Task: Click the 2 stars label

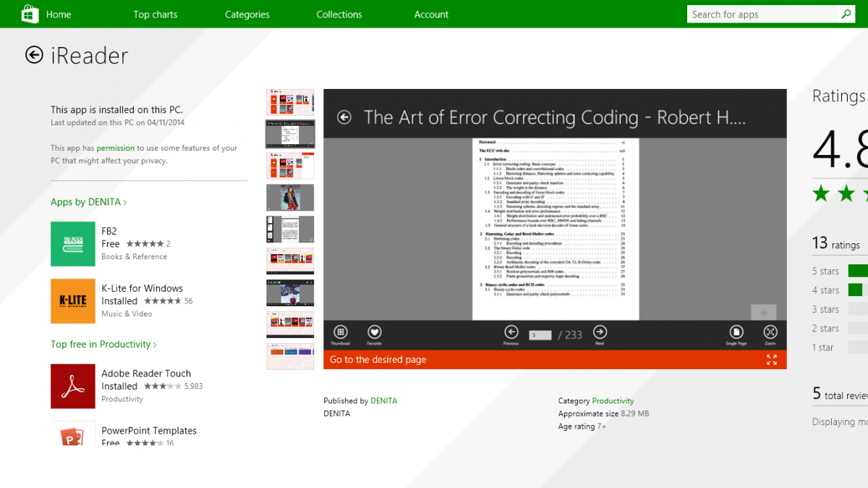Action: [x=825, y=329]
